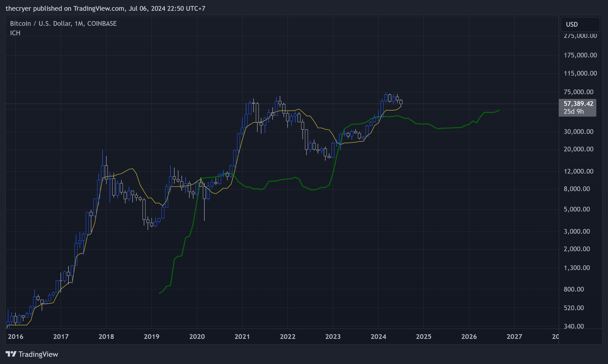Click the 25d 9h countdown label
The width and height of the screenshot is (608, 364).
(x=574, y=111)
